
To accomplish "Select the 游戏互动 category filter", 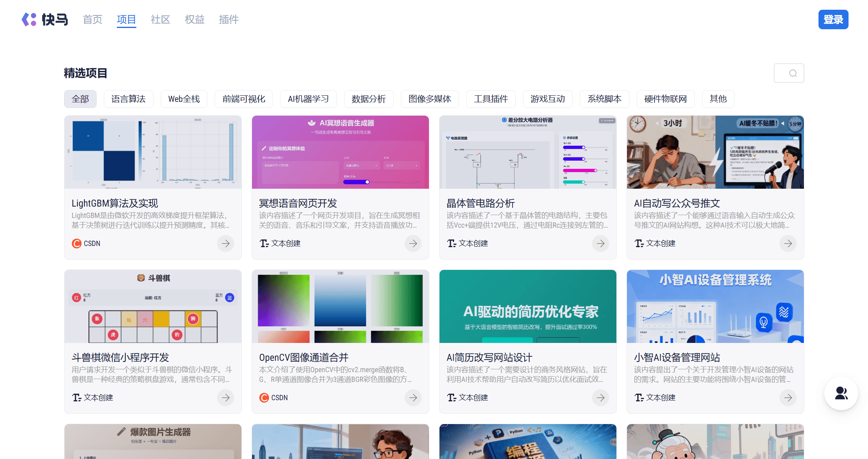I will 547,99.
